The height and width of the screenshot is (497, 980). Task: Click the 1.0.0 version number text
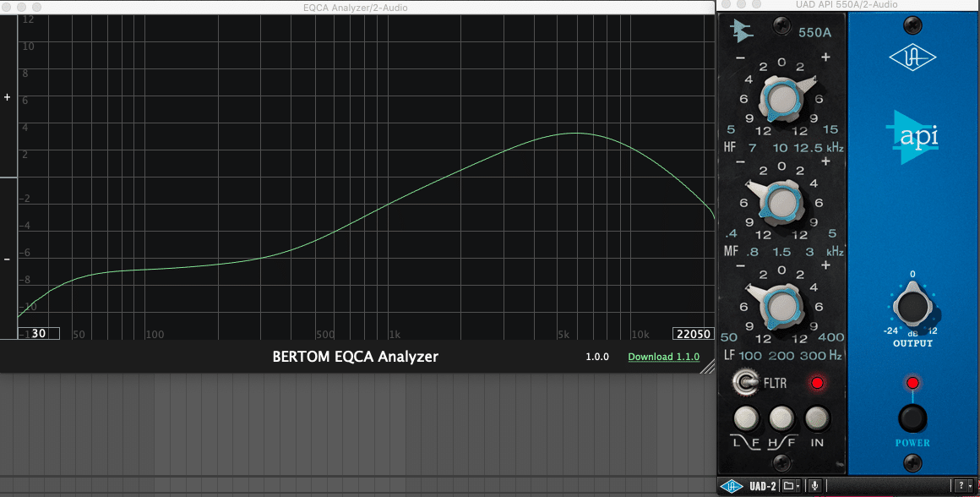coord(597,357)
